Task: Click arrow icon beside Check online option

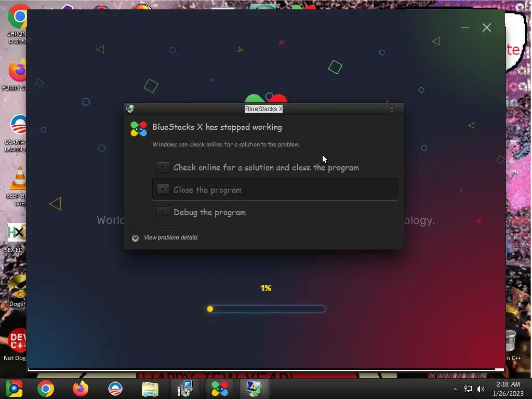Action: pyautogui.click(x=163, y=167)
